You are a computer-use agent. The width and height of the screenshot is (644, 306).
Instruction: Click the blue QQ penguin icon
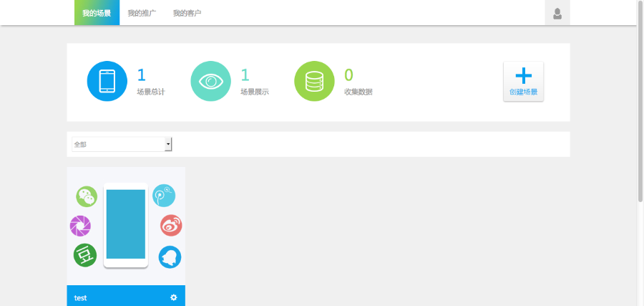pyautogui.click(x=170, y=257)
